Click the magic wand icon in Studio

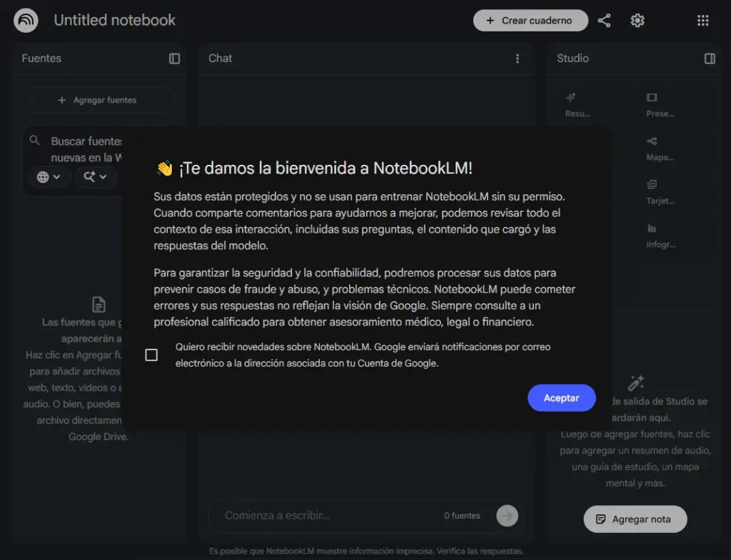tap(635, 383)
